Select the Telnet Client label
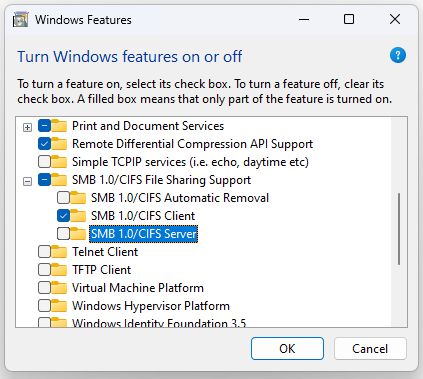Viewport: 423px width, 379px height. [105, 252]
